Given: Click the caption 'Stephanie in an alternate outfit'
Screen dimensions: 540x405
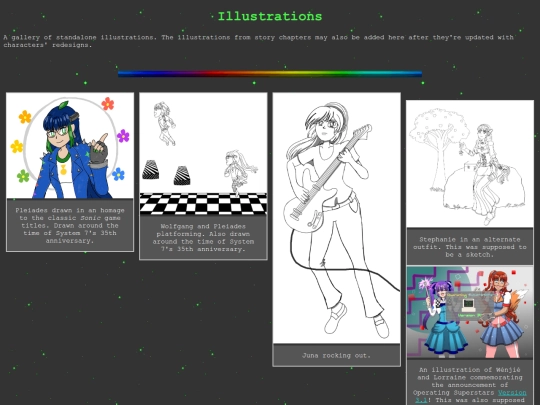Looking at the screenshot, I should 470,247.
